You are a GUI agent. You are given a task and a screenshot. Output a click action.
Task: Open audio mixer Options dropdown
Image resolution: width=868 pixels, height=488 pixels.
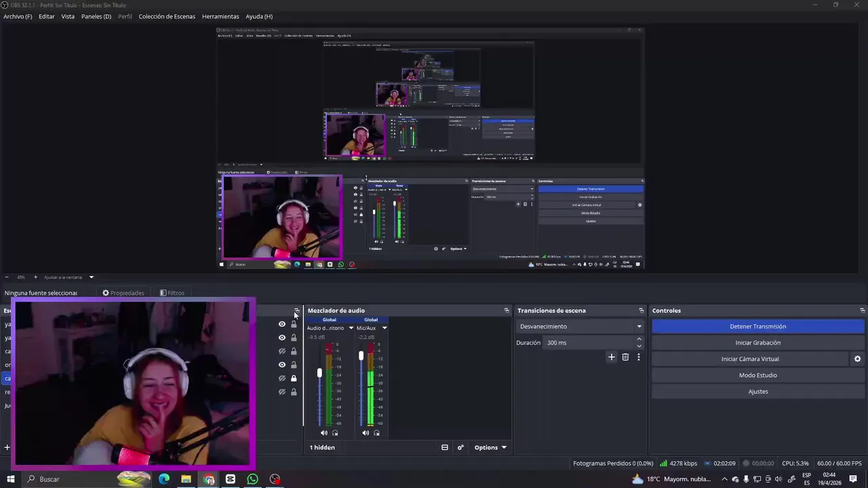click(x=490, y=447)
